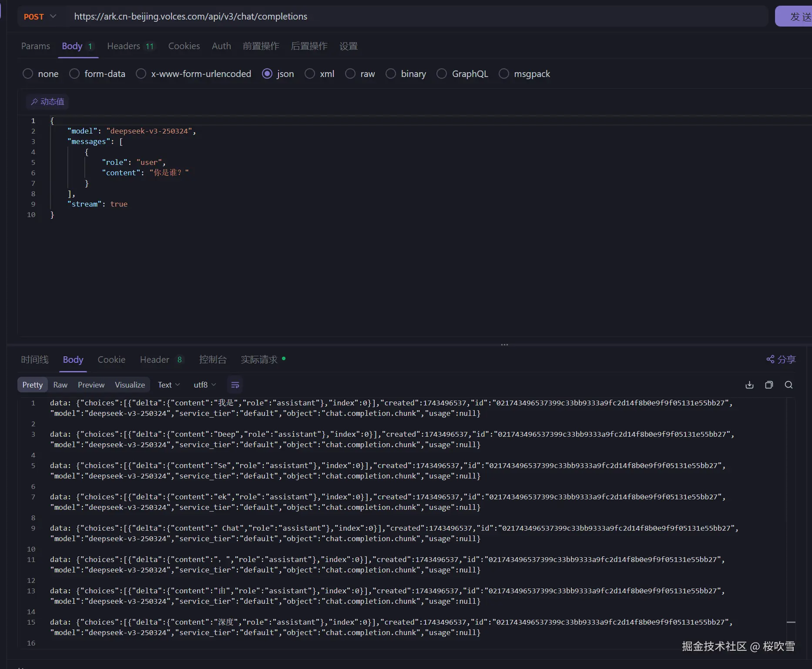Open the Text format dropdown
This screenshot has width=812, height=669.
[x=169, y=385]
